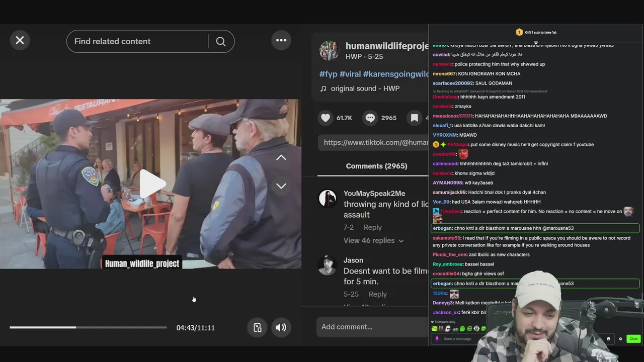The image size is (644, 362).
Task: Click username crocodile04 in chat
Action: [446, 274]
